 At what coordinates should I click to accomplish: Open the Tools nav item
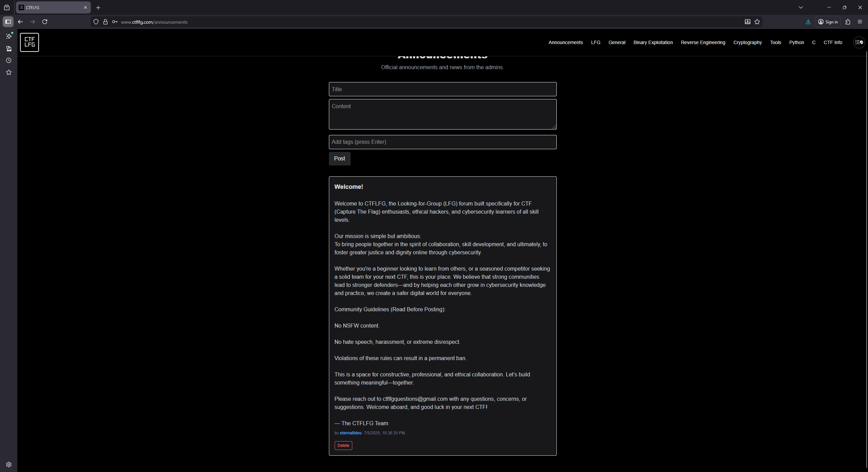point(775,42)
